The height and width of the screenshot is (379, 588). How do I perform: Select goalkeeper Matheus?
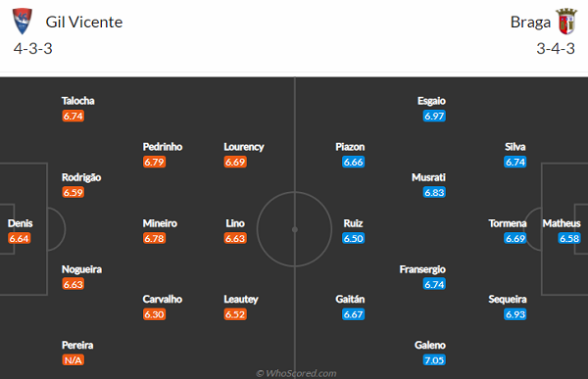pyautogui.click(x=562, y=223)
